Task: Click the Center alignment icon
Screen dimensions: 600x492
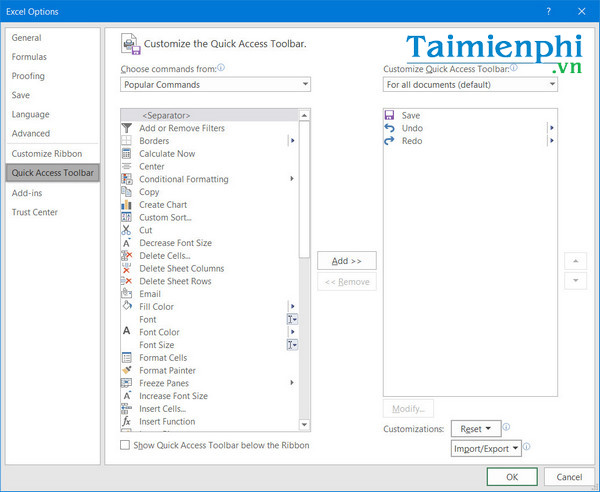Action: pos(127,166)
